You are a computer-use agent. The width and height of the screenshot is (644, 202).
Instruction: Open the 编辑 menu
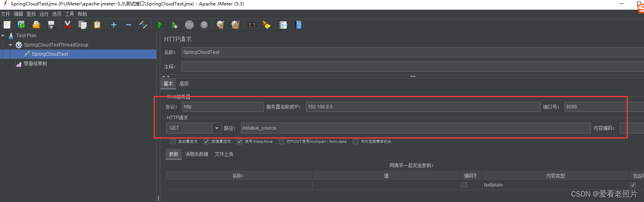click(x=18, y=14)
